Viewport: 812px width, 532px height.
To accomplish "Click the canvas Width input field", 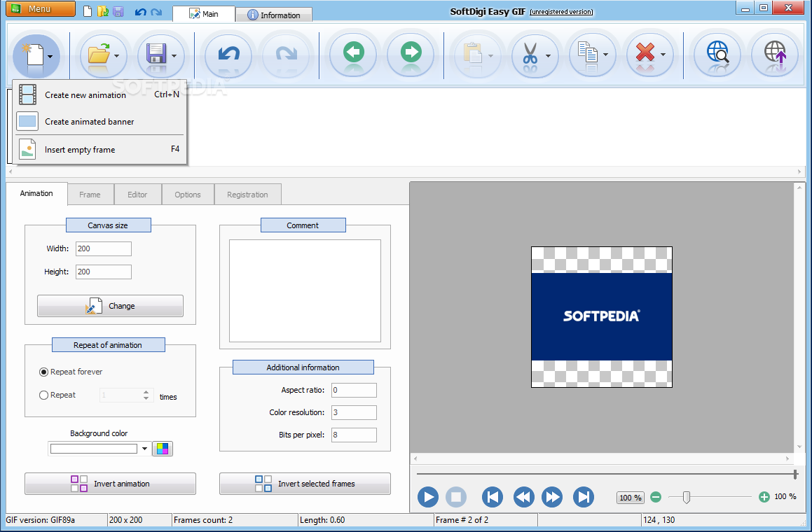I will coord(104,249).
